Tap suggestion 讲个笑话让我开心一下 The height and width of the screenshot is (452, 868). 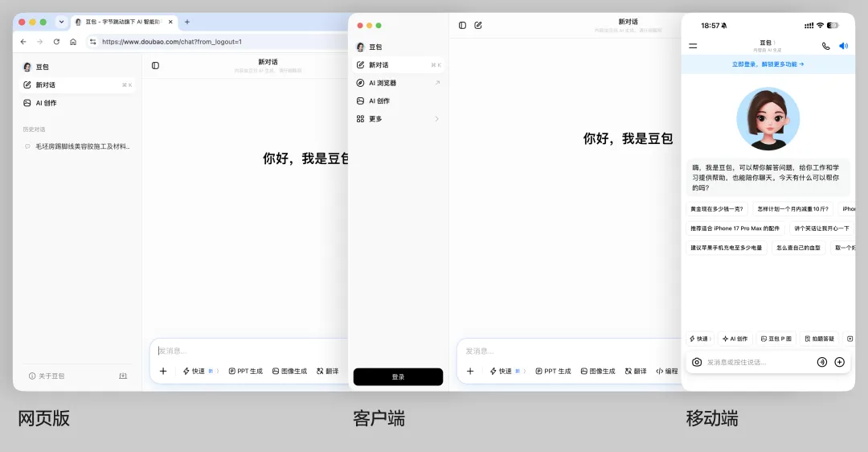[x=821, y=228]
